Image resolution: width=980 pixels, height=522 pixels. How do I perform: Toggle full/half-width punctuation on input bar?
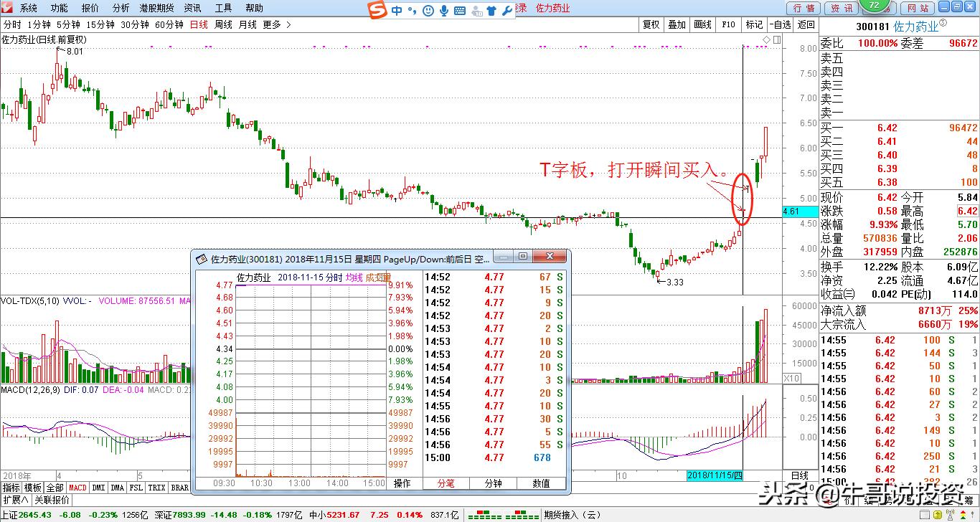pos(413,9)
